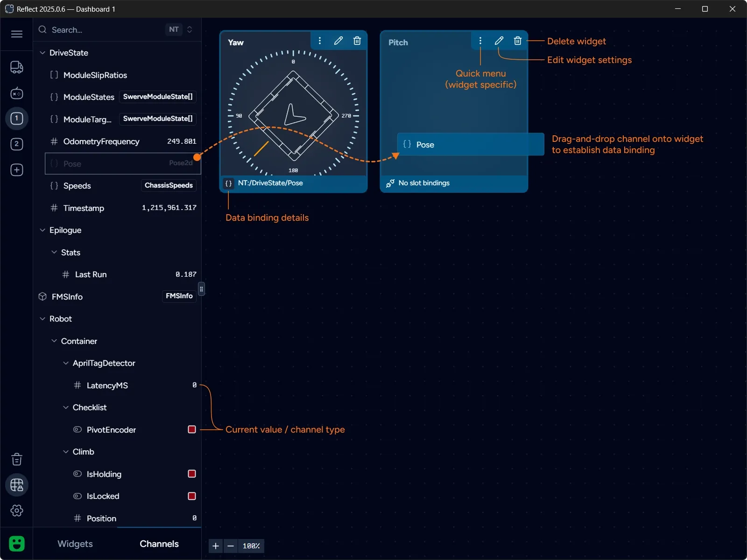Collapse the DriveState tree group

coord(42,53)
